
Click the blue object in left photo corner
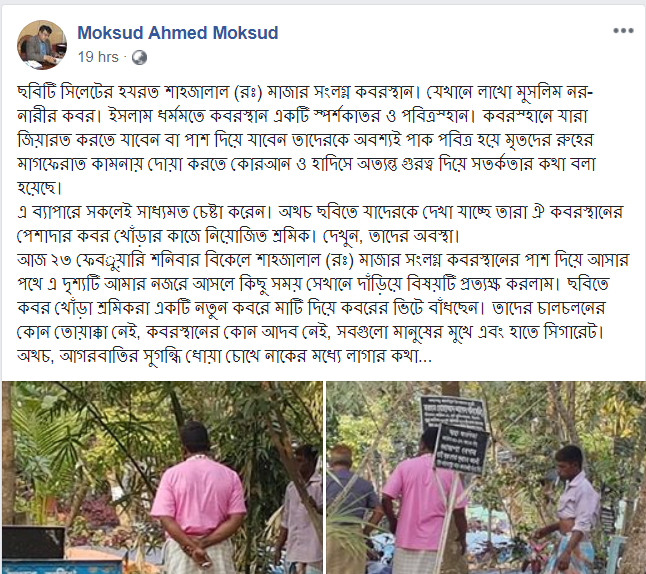click(x=62, y=567)
